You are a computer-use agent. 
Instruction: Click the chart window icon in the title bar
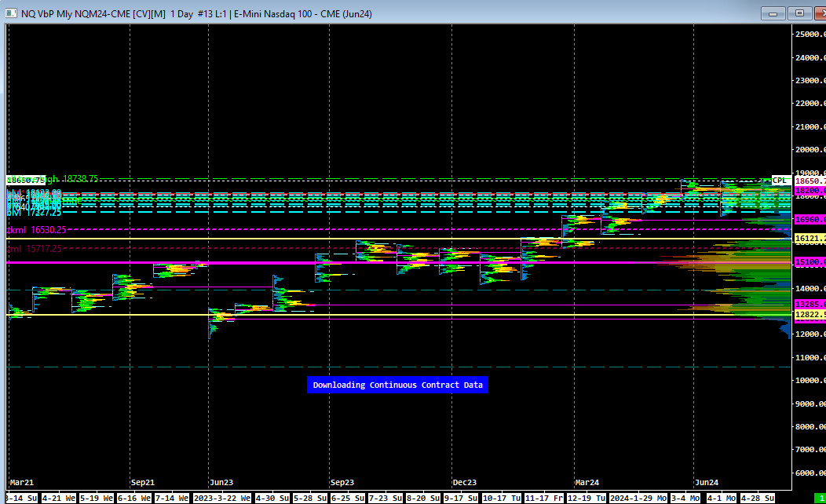click(10, 13)
